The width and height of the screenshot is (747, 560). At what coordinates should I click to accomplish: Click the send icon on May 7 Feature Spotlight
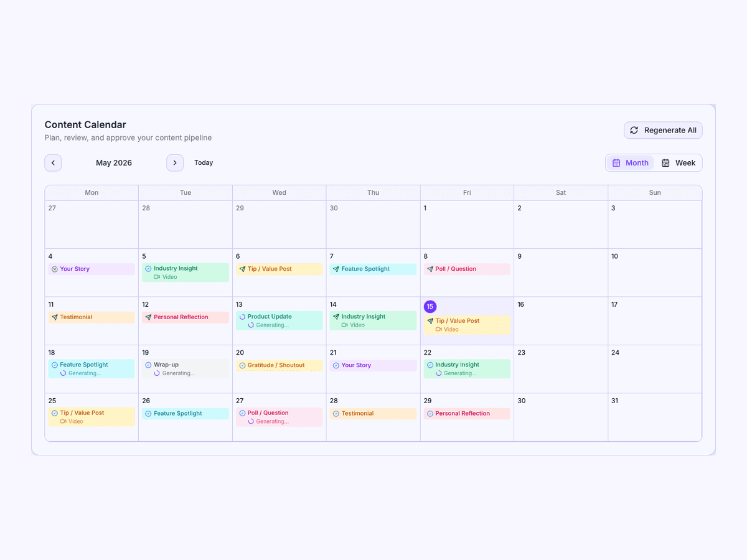[x=336, y=269]
